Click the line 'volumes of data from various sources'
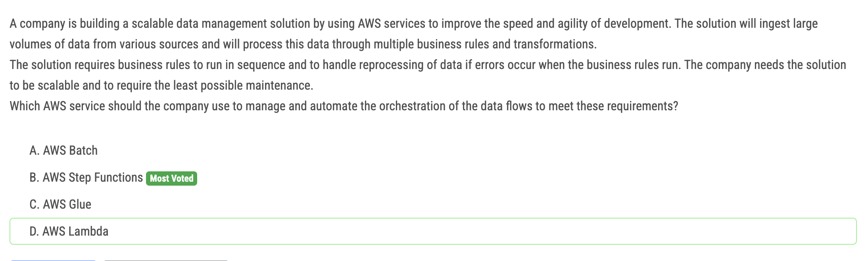Viewport: 868px width, 261px height. tap(303, 44)
